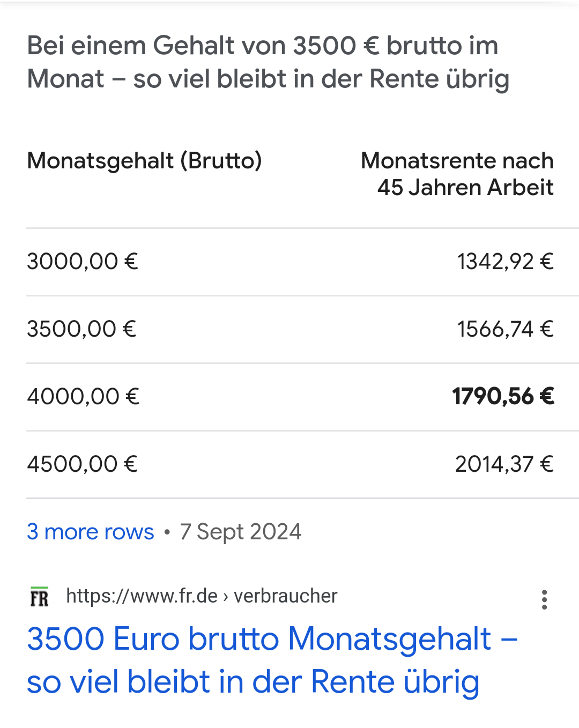Click the 'Monatsrente nach 45 Jahren Arbeit' header
This screenshot has width=579, height=728.
click(457, 174)
